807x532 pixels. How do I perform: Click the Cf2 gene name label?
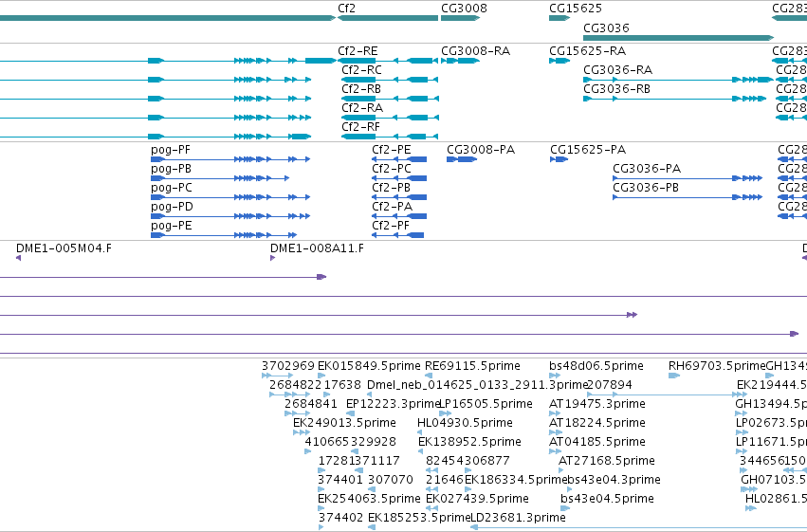(x=346, y=9)
